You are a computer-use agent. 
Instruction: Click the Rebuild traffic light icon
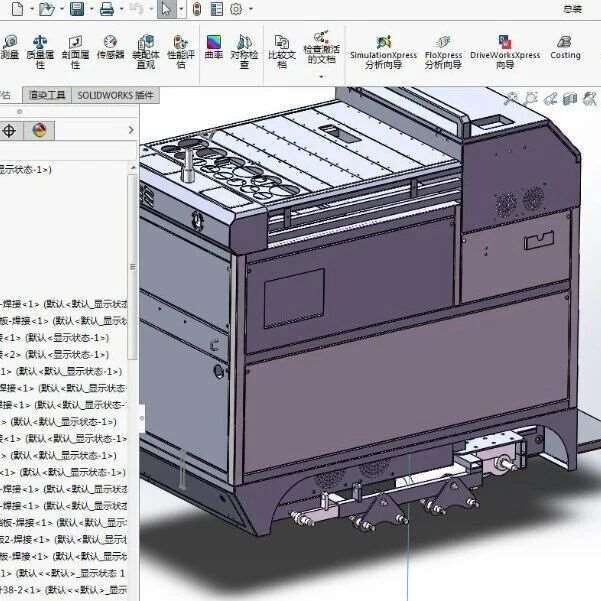(197, 9)
